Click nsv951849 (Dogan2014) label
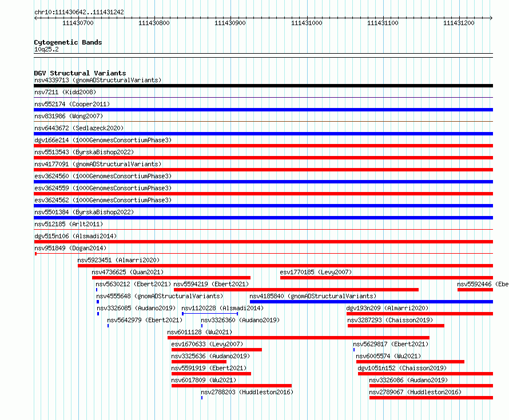Viewport: 509px width, 420px height. click(x=70, y=248)
